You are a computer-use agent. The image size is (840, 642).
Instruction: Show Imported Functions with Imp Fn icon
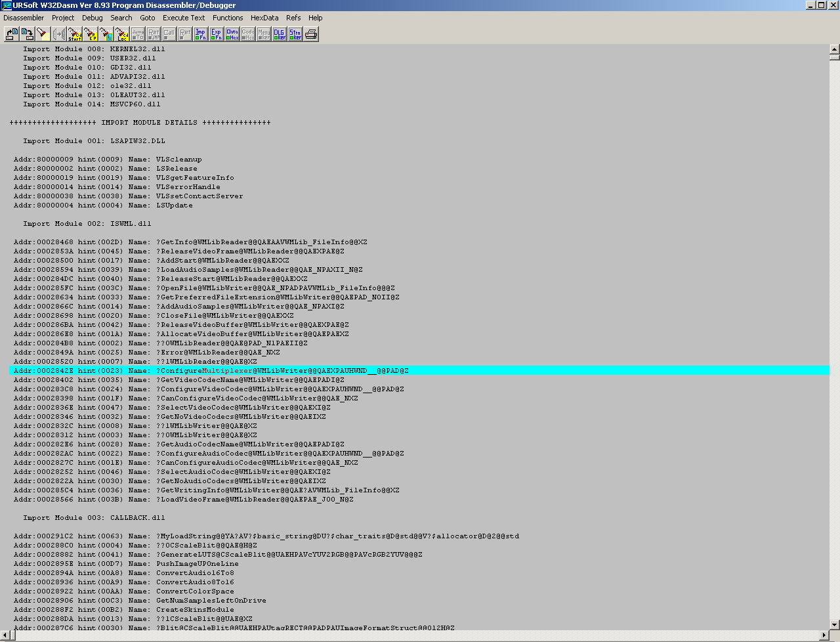(201, 33)
